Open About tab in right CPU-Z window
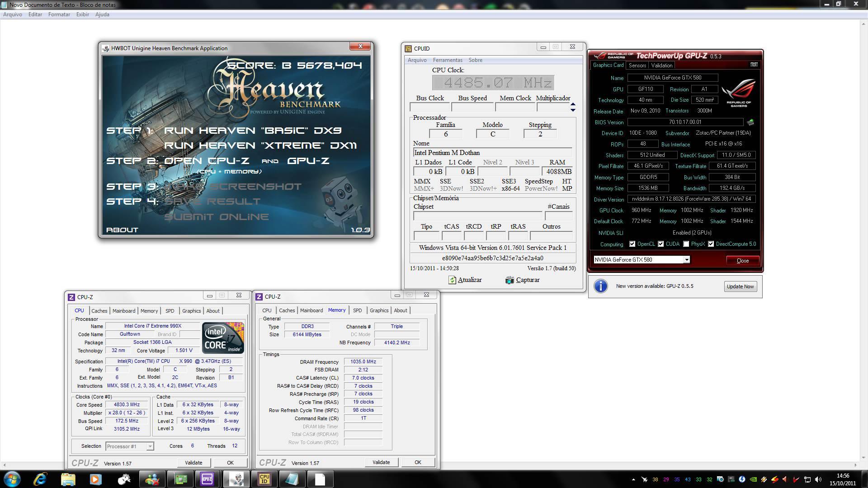 pyautogui.click(x=401, y=310)
